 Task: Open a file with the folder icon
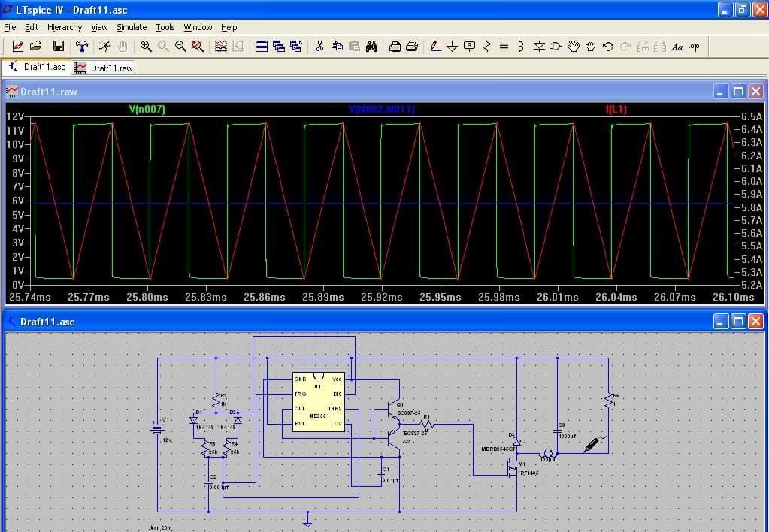click(x=35, y=47)
